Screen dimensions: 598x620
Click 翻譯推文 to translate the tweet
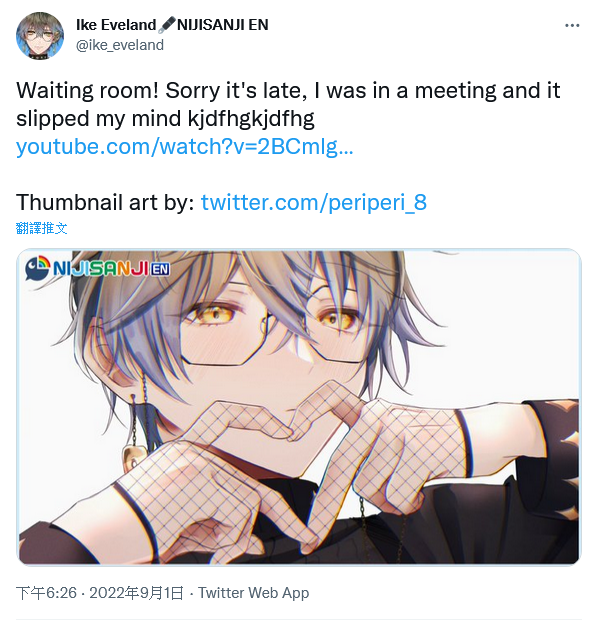click(42, 228)
